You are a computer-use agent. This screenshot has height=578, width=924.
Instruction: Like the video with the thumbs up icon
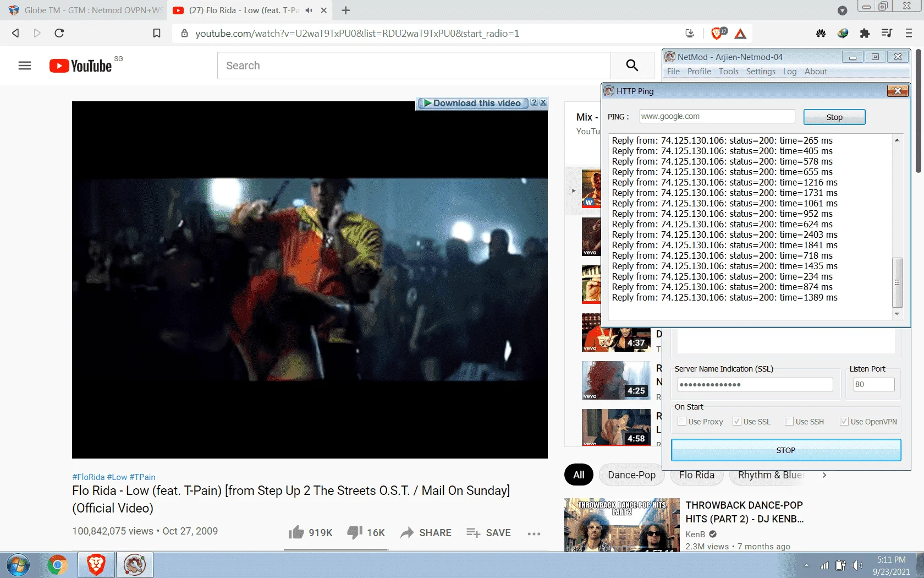tap(296, 532)
